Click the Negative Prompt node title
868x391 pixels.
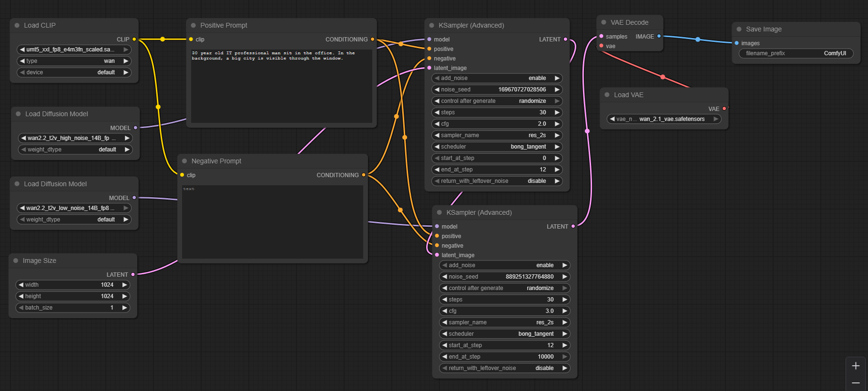point(216,161)
